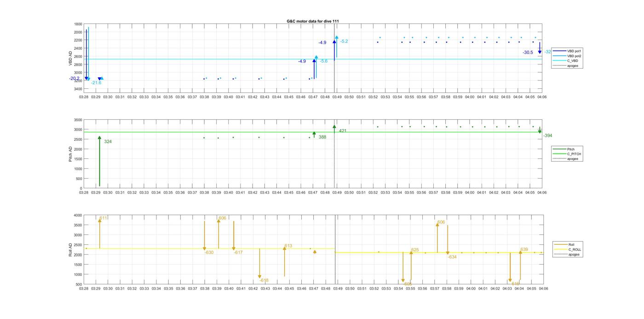Click the 0 tick on Pitch axis
This screenshot has width=644, height=319.
(81, 189)
